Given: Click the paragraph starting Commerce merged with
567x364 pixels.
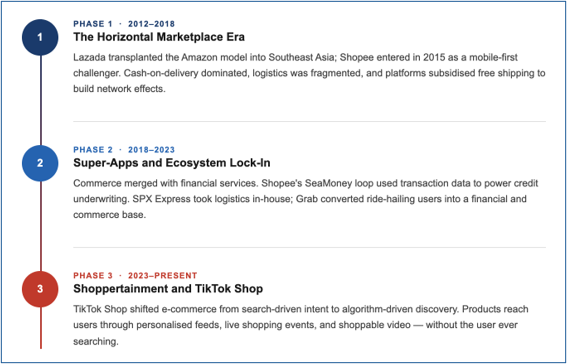Looking at the screenshot, I should pos(306,199).
